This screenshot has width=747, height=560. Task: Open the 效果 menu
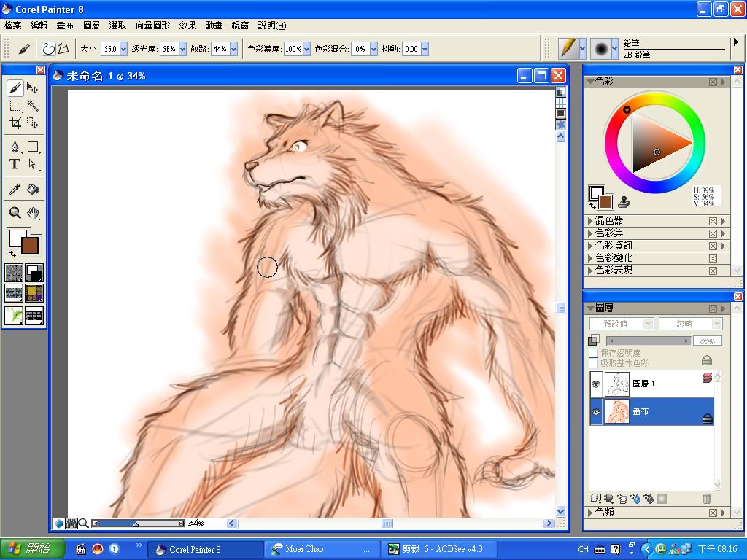tap(187, 25)
